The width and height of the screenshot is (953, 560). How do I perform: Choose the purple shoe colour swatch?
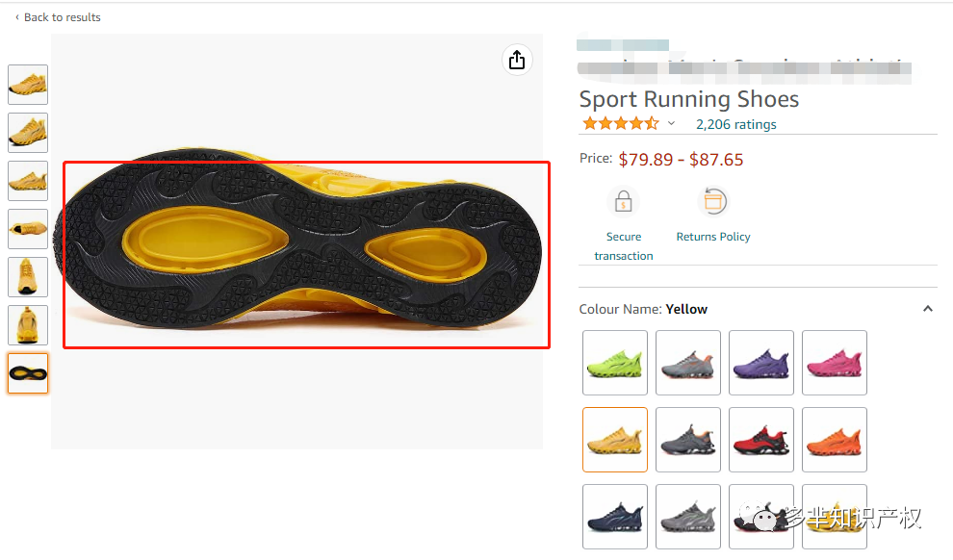(x=760, y=363)
